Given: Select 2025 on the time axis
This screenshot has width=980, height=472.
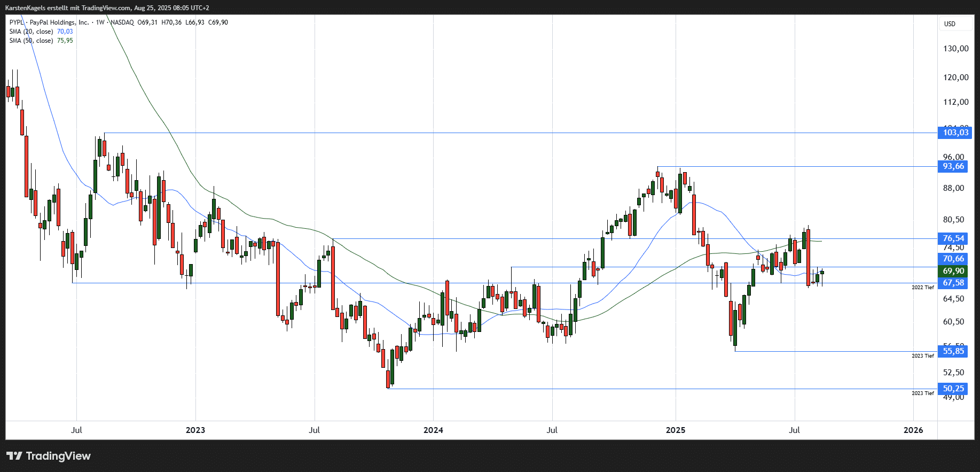Looking at the screenshot, I should point(675,430).
